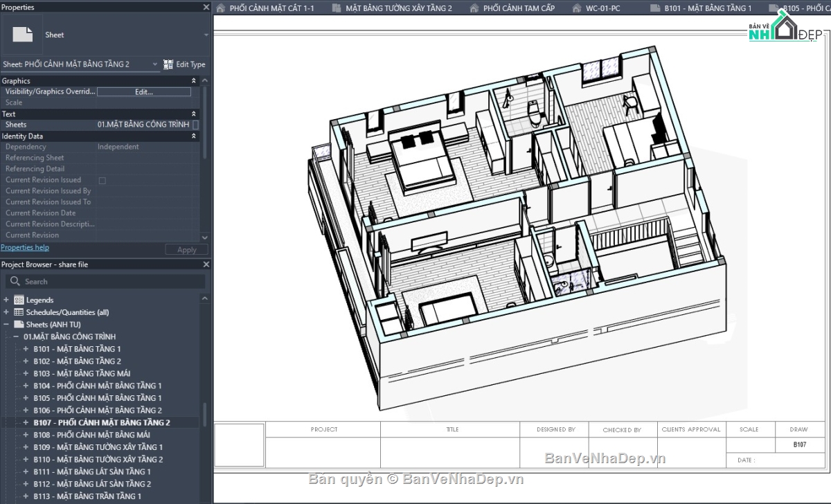This screenshot has height=504, width=831.
Task: Click the magnifier icon in Project Browser search
Action: click(x=15, y=282)
